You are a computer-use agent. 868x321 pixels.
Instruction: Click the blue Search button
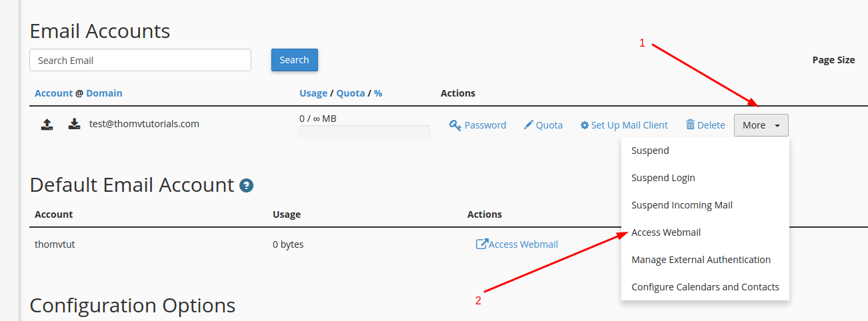pos(295,60)
